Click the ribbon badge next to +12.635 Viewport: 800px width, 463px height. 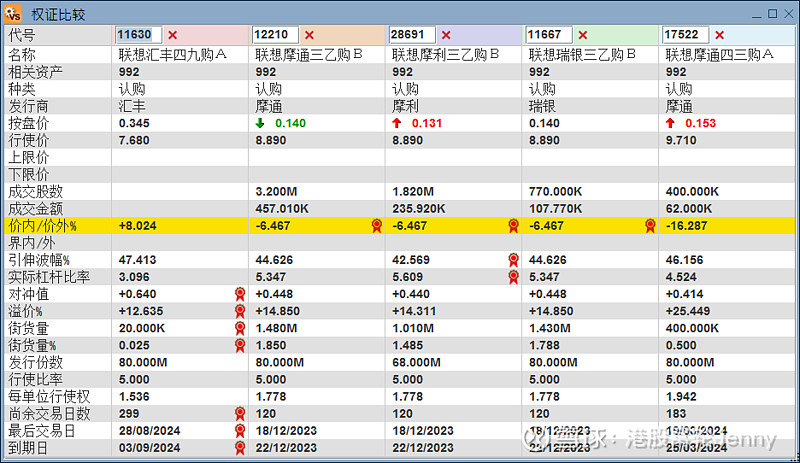pyautogui.click(x=240, y=311)
